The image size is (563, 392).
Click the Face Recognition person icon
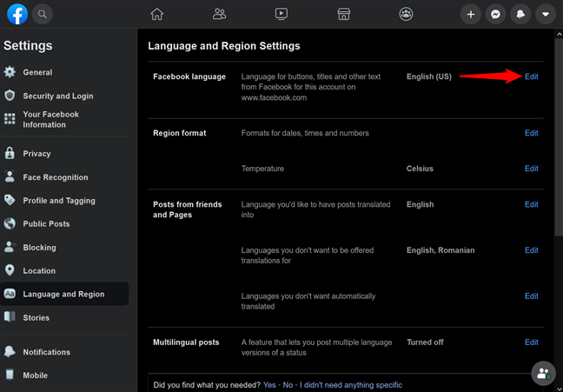pos(10,176)
